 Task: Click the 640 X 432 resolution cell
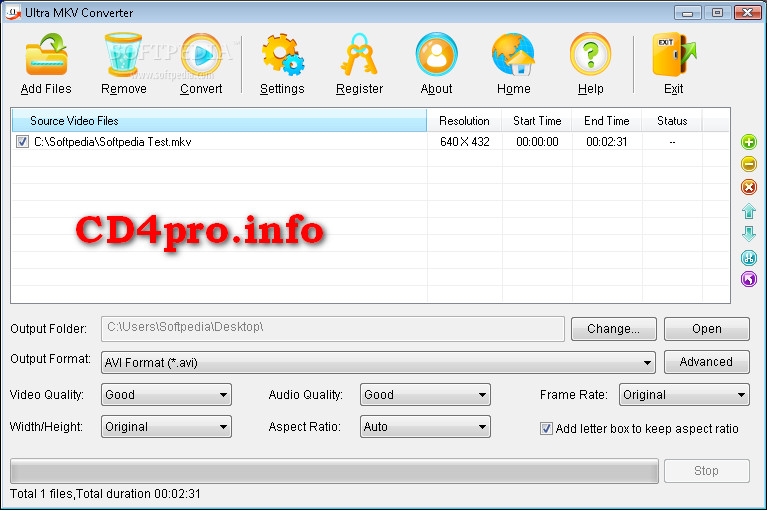point(465,142)
